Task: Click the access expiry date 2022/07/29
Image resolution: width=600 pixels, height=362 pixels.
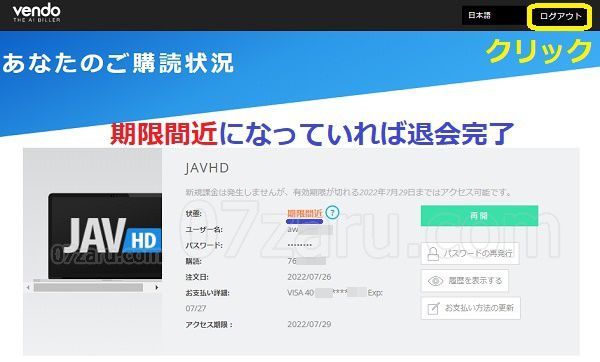Action: [x=309, y=324]
